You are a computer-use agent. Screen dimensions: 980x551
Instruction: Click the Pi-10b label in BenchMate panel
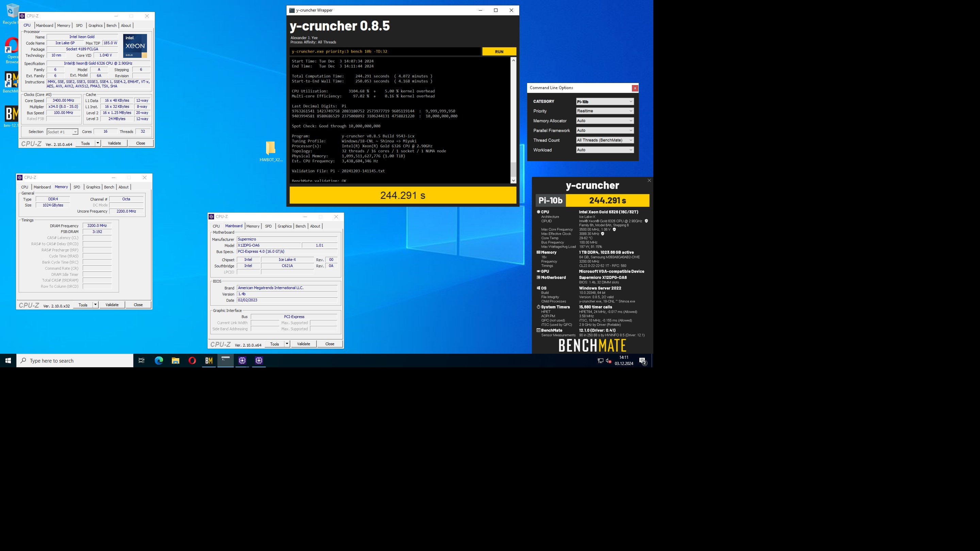point(550,200)
